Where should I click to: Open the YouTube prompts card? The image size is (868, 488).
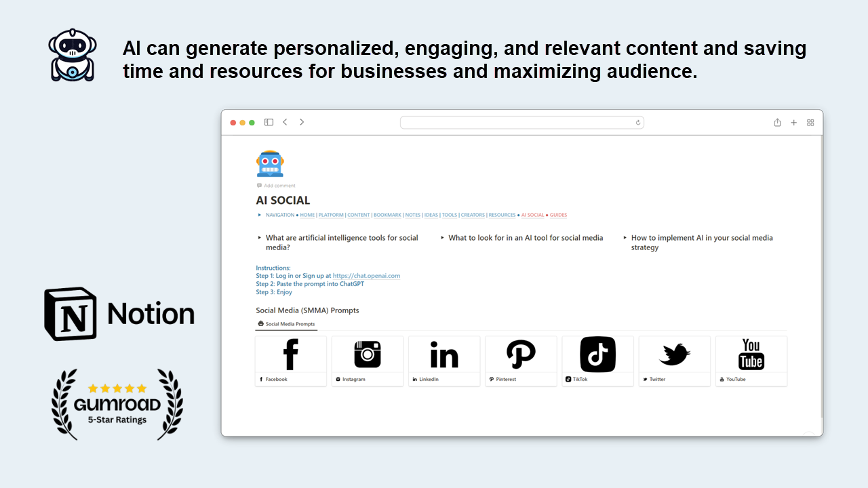pyautogui.click(x=751, y=361)
